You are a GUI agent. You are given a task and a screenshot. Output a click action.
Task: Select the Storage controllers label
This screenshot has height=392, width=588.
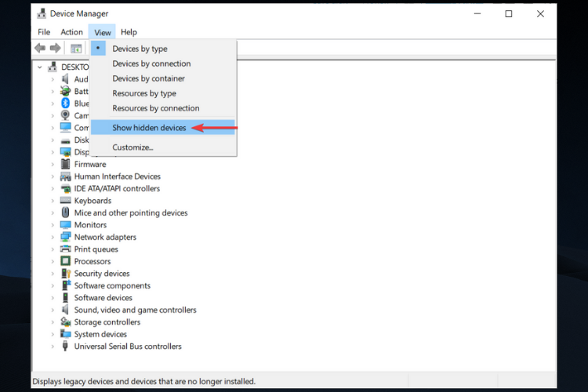pos(107,322)
